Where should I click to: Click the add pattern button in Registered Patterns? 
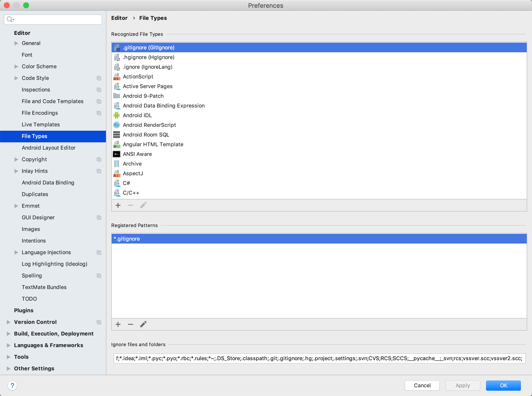pos(118,324)
